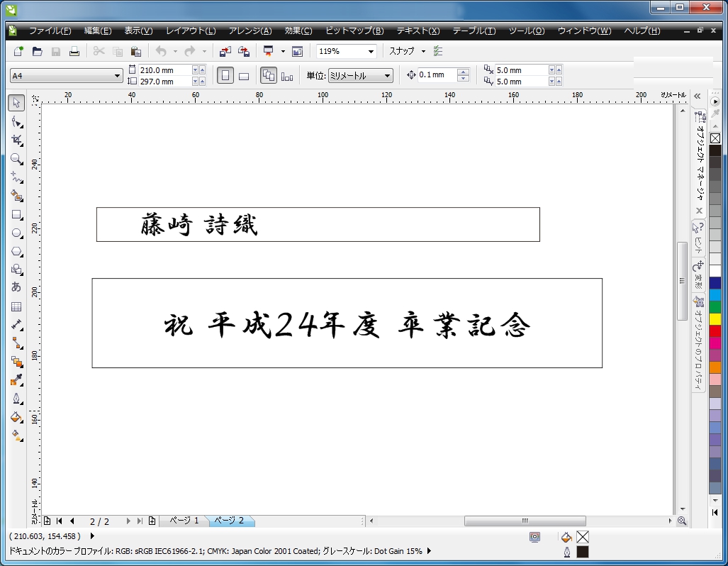Screen dimensions: 728x566
Task: Set page orientation to landscape
Action: coord(244,76)
